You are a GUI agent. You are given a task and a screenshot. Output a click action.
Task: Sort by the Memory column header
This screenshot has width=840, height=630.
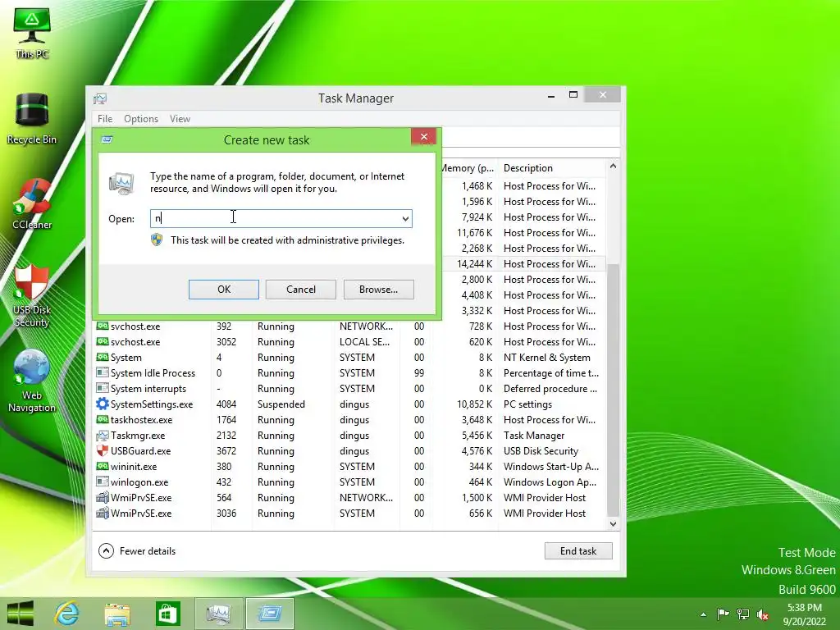pyautogui.click(x=468, y=168)
